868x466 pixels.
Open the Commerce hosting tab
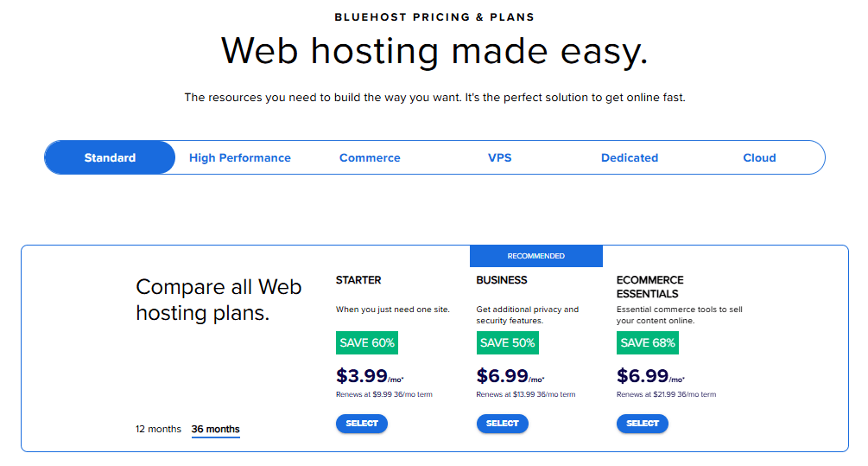[370, 157]
